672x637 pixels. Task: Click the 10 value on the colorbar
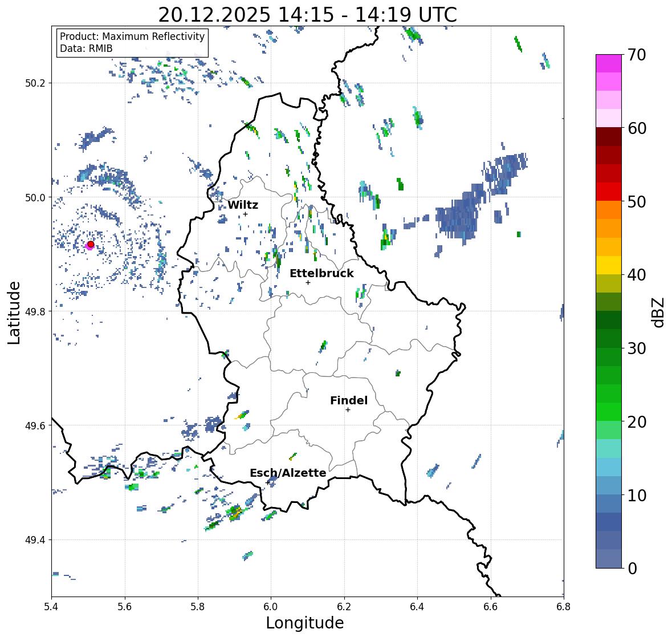click(x=637, y=495)
